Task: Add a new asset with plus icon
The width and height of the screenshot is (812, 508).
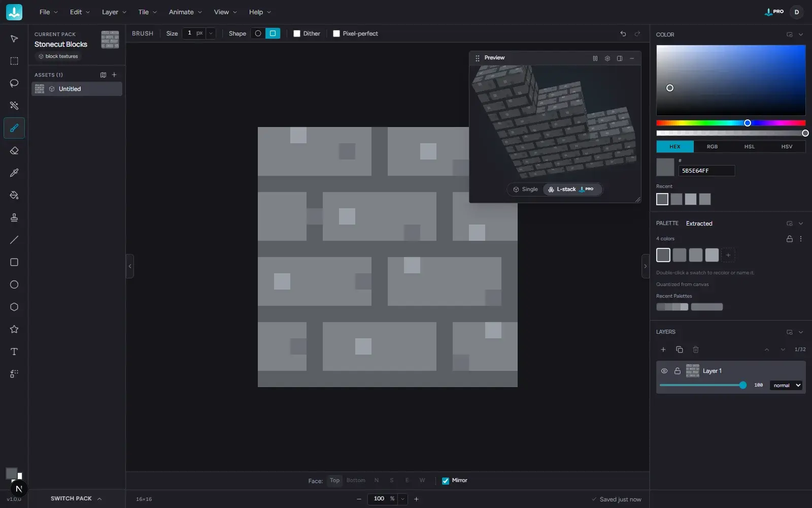Action: pos(114,75)
